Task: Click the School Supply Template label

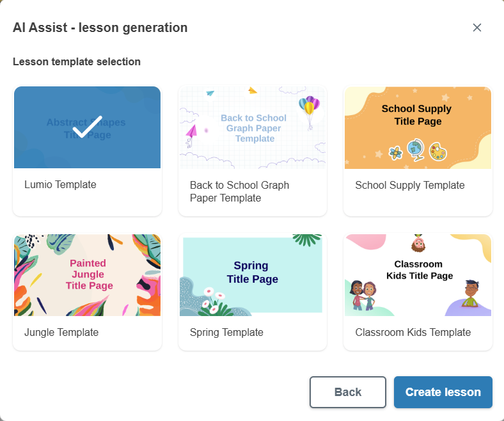Action: point(409,185)
